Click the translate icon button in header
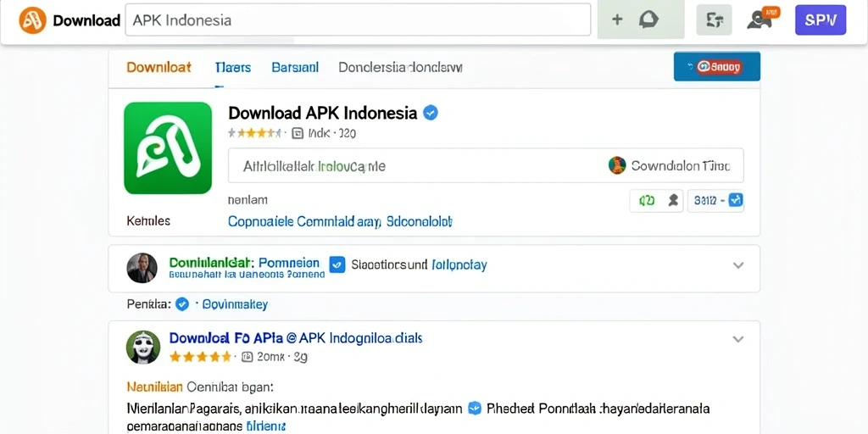 pos(714,20)
